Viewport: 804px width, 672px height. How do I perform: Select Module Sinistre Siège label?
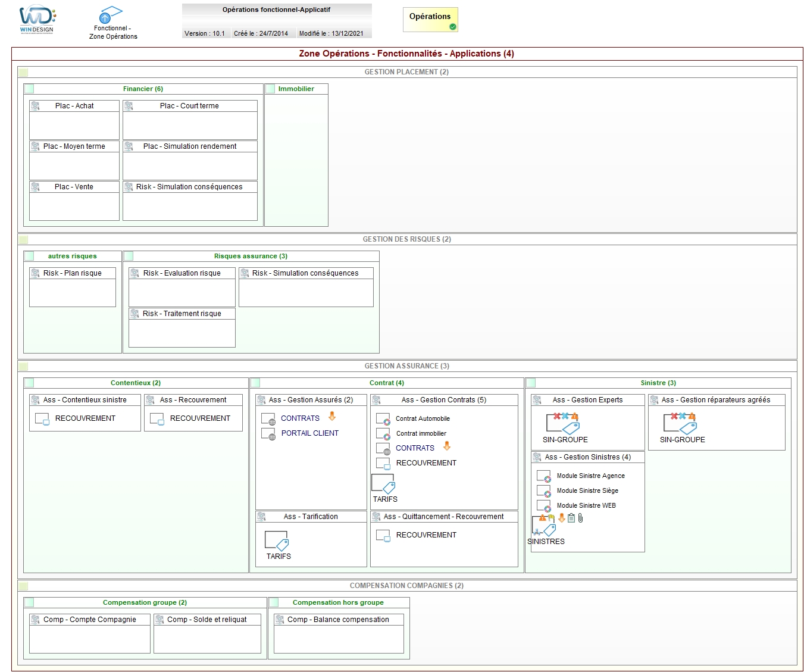click(x=587, y=490)
